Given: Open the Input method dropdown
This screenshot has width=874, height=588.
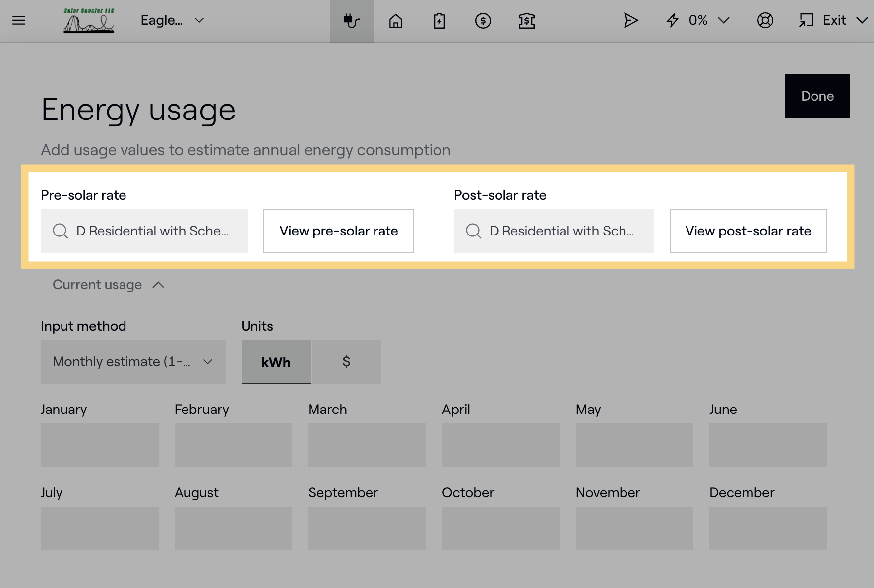Looking at the screenshot, I should (133, 362).
